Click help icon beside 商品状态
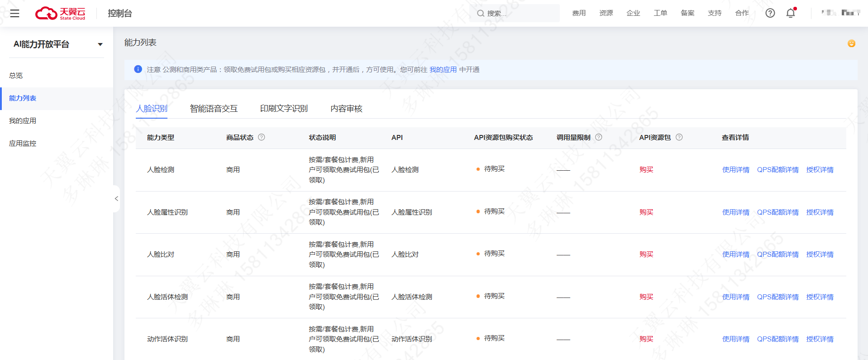The image size is (868, 360). (x=262, y=137)
